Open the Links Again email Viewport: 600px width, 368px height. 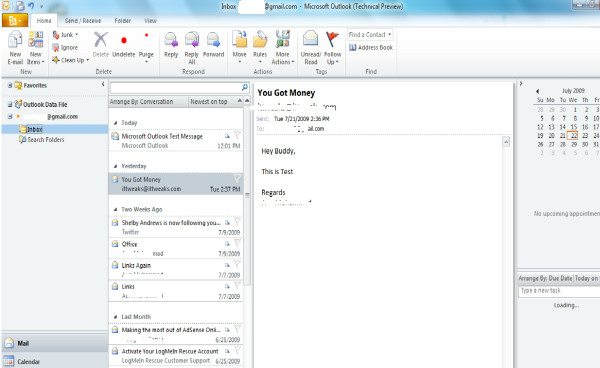pyautogui.click(x=176, y=270)
